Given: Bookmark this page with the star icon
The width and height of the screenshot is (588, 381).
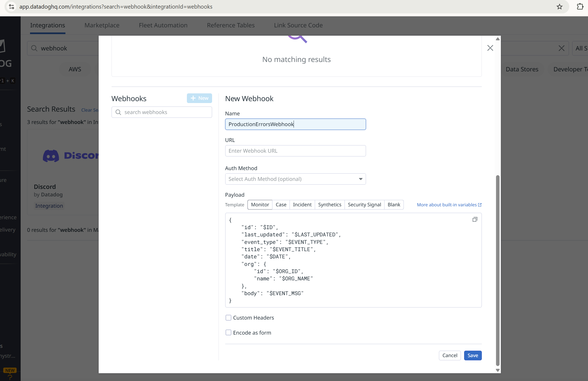Looking at the screenshot, I should [x=559, y=7].
